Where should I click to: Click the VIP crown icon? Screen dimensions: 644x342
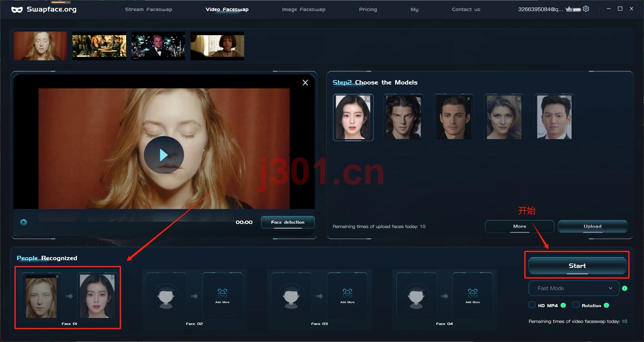click(x=573, y=9)
